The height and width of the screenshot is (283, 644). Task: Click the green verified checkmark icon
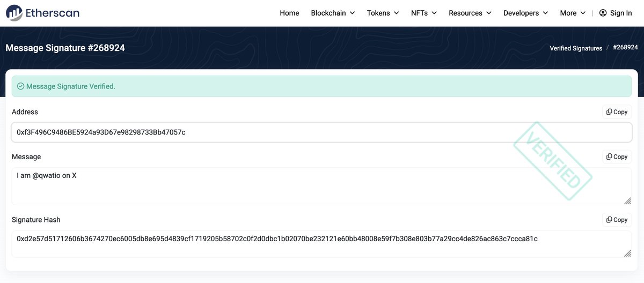[x=20, y=86]
